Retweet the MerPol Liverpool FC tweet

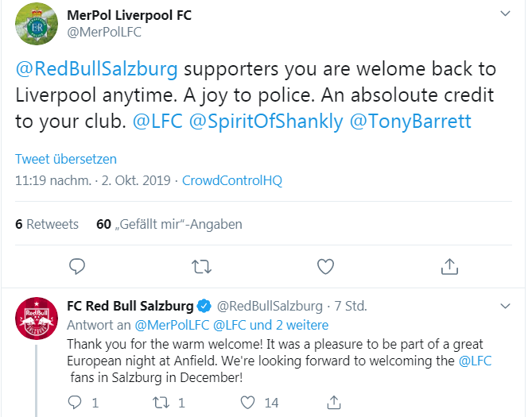tap(201, 266)
